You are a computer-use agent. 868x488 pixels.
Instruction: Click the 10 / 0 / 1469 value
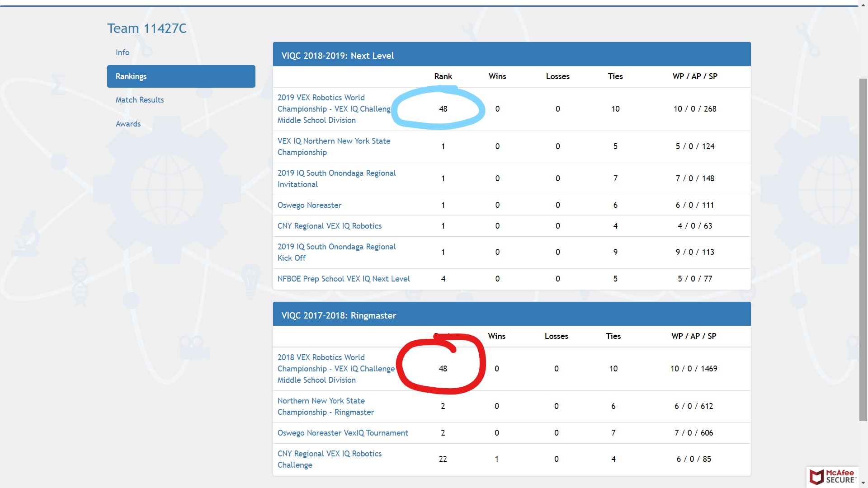click(x=693, y=369)
